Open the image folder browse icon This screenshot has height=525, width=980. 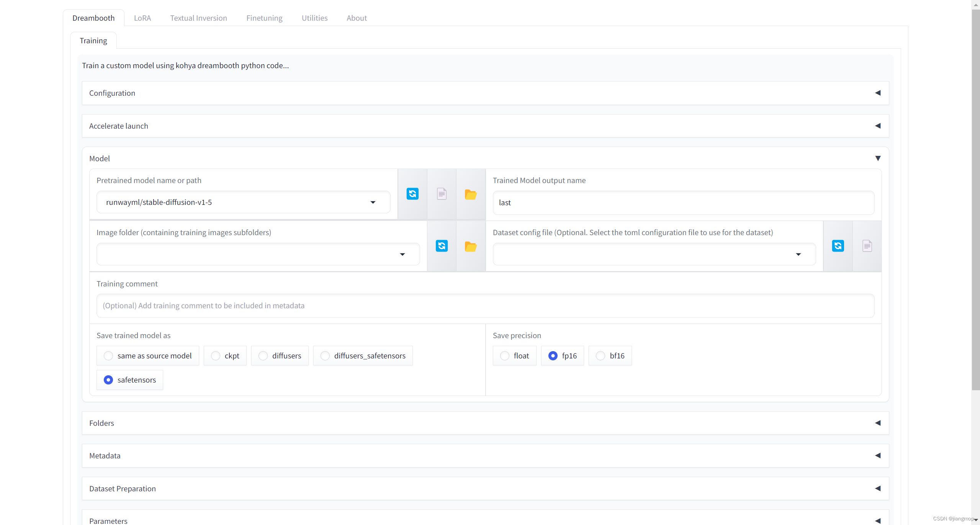click(x=470, y=246)
